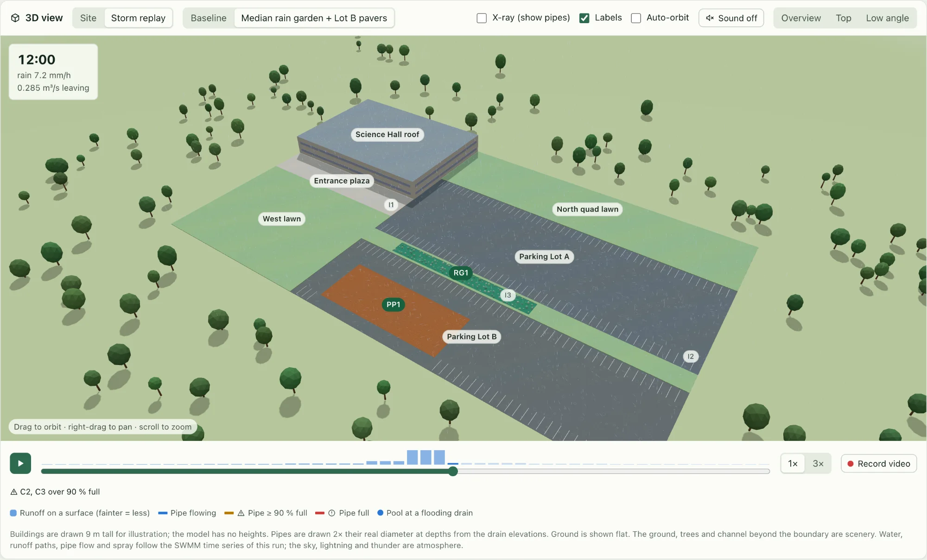Click the Pipe full legend entry
Viewport: 927px width, 560px height.
[342, 513]
